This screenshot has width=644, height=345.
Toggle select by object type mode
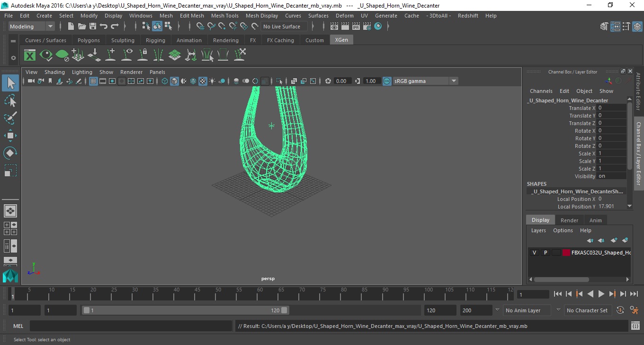coord(157,27)
